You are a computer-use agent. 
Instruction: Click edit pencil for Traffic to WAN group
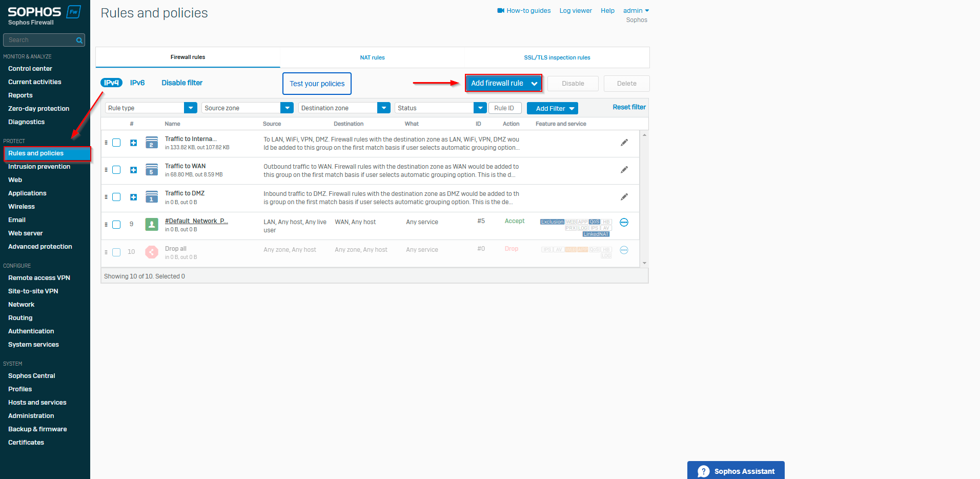click(x=624, y=170)
